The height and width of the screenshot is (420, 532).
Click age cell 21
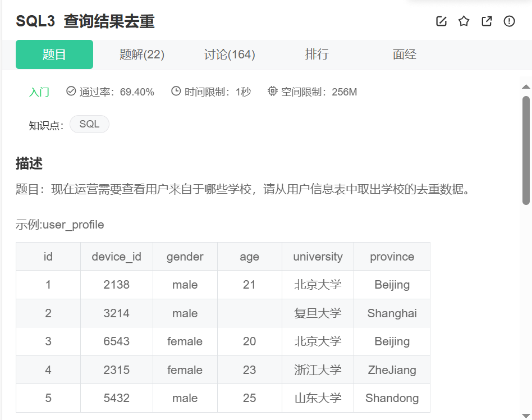(249, 285)
